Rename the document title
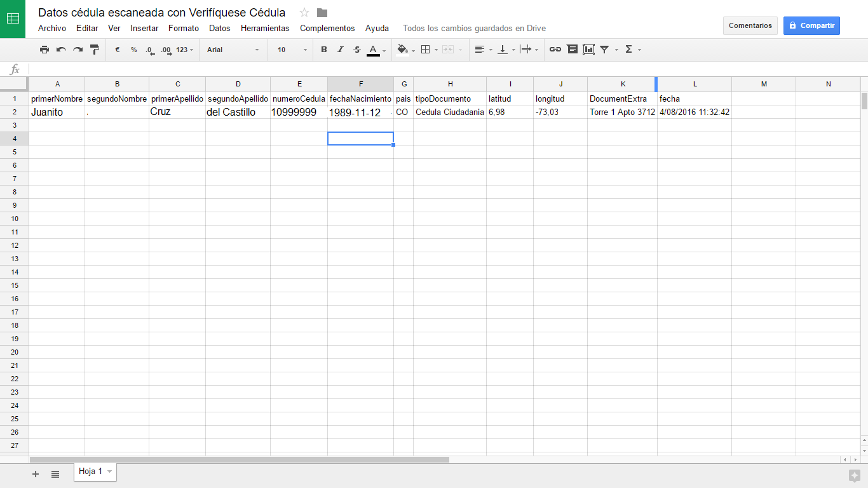Viewport: 868px width, 488px height. (162, 13)
